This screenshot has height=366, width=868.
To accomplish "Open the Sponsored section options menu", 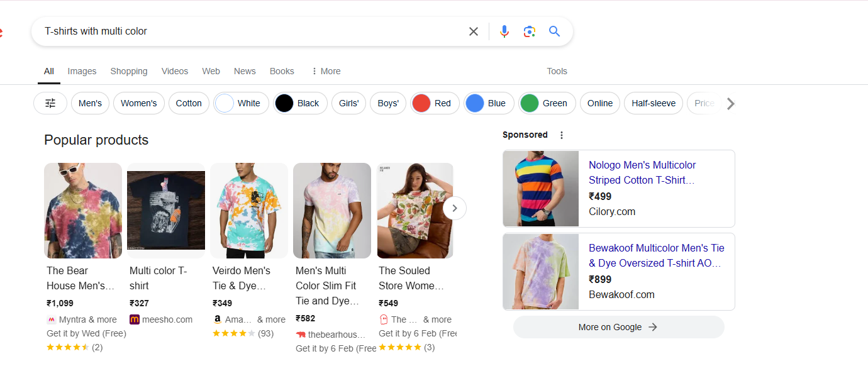I will tap(561, 135).
